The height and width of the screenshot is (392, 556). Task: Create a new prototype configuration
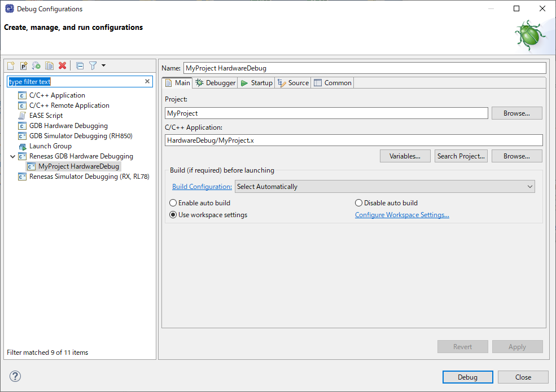(x=23, y=65)
